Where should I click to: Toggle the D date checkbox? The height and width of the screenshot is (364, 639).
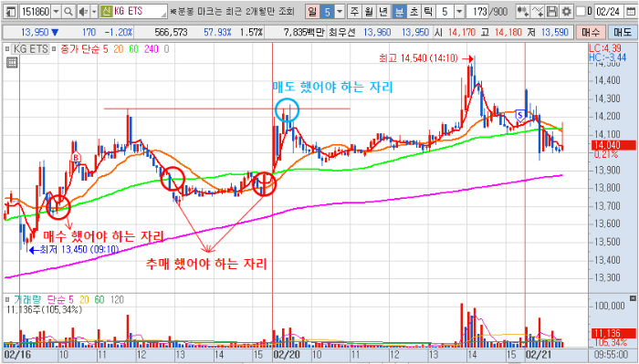coord(581,11)
